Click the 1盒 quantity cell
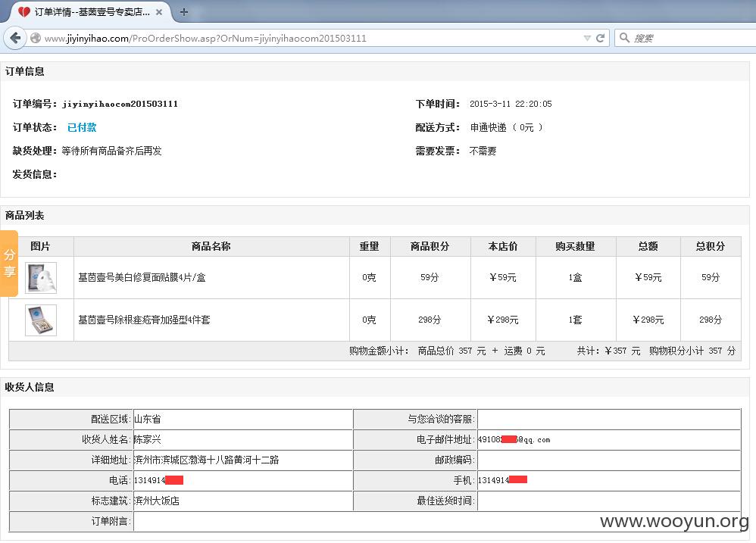Image resolution: width=756 pixels, height=543 pixels. [575, 277]
